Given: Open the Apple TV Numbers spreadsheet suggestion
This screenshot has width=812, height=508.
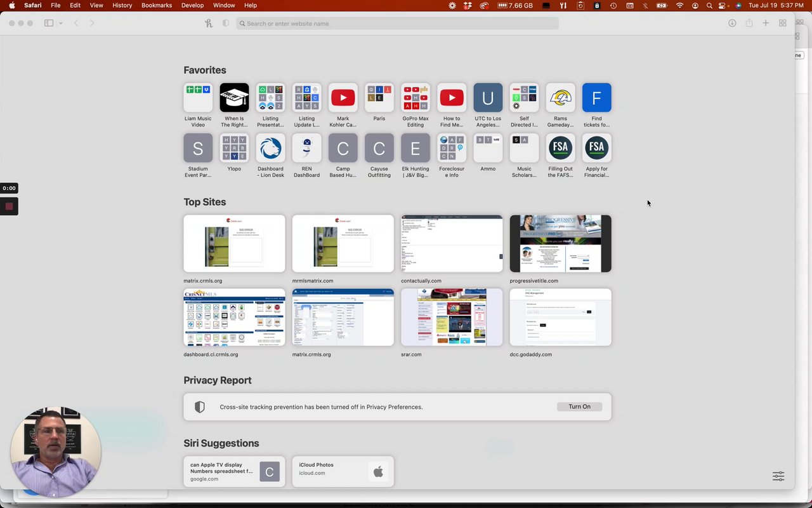Looking at the screenshot, I should (234, 472).
